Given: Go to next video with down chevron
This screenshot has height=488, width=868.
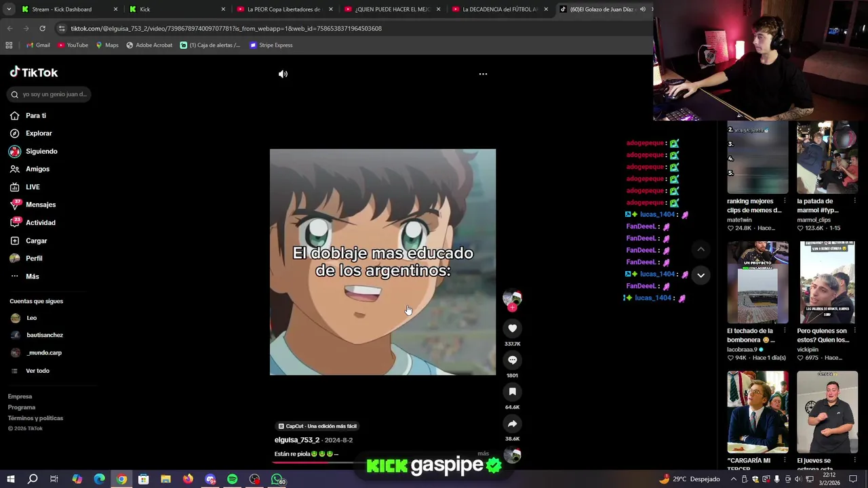Looking at the screenshot, I should click(x=701, y=275).
